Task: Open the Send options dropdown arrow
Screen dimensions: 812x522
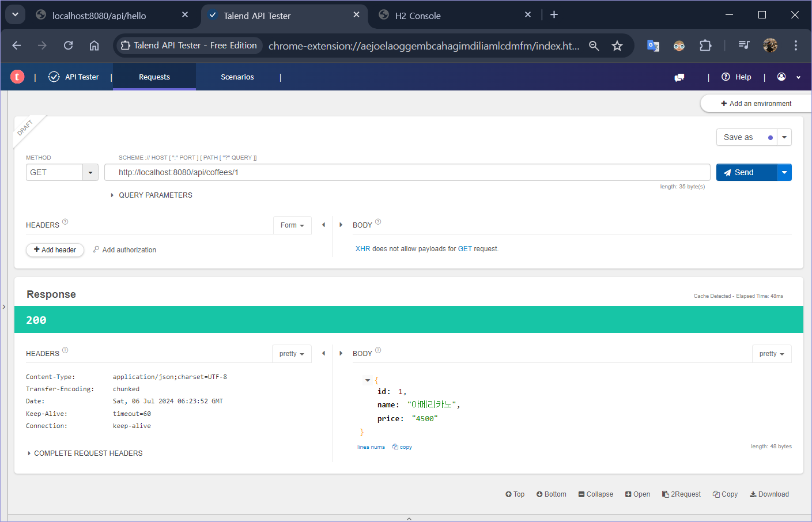Action: [x=784, y=172]
